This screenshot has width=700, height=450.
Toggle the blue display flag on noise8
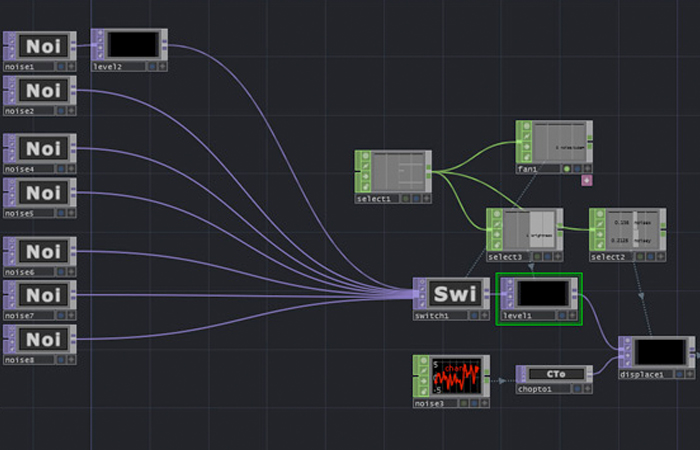tap(61, 360)
